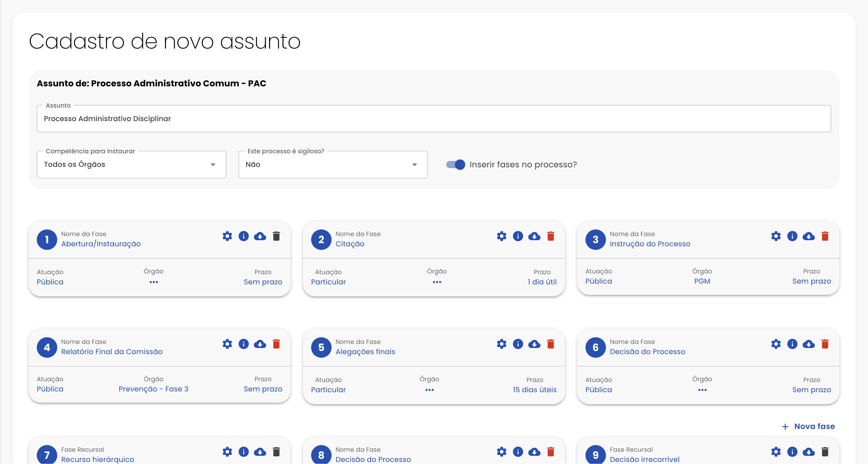Click cloud download icon on phase 6 card
This screenshot has height=464, width=868.
(x=809, y=344)
